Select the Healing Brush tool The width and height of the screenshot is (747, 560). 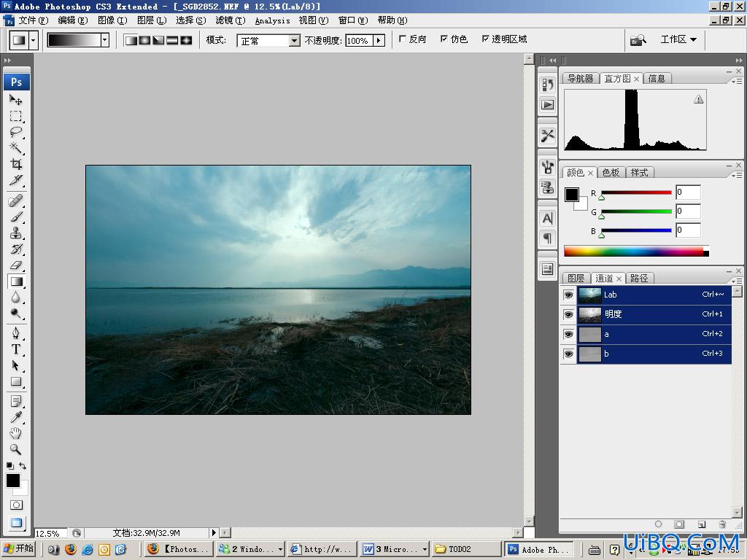(x=16, y=201)
